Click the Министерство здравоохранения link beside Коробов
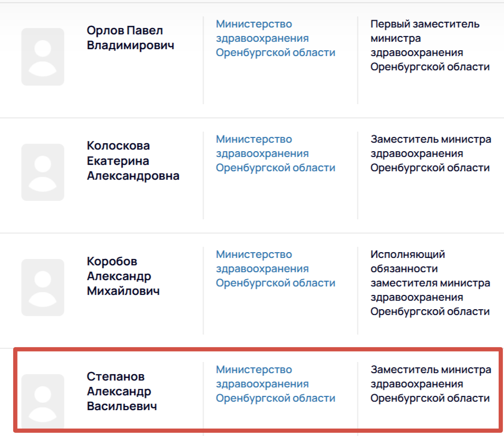504x436 pixels. (x=275, y=268)
